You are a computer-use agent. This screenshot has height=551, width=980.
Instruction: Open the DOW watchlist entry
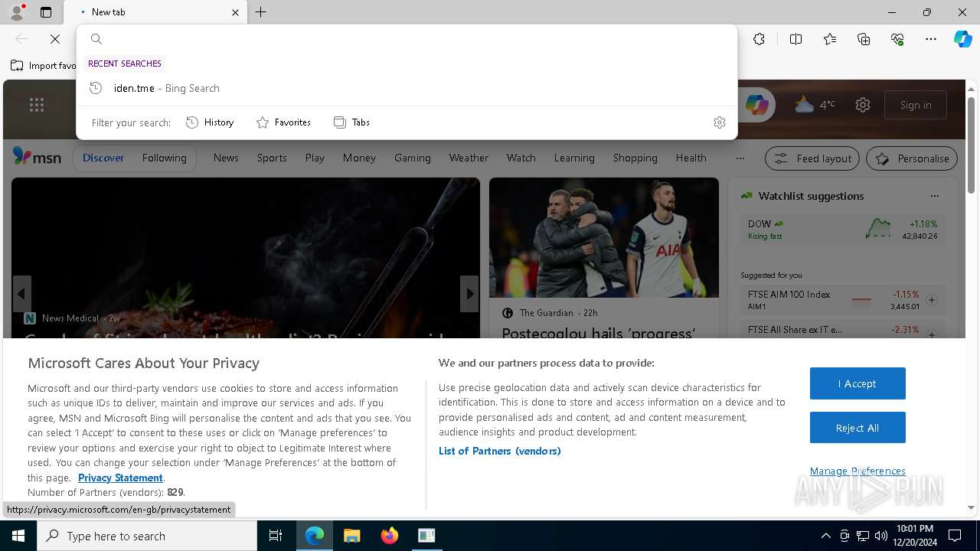click(x=842, y=229)
